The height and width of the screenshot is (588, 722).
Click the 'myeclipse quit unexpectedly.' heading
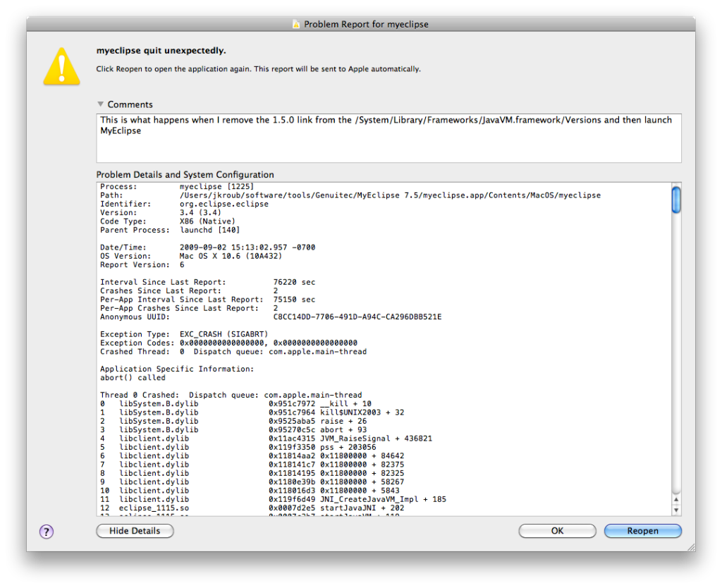[161, 51]
